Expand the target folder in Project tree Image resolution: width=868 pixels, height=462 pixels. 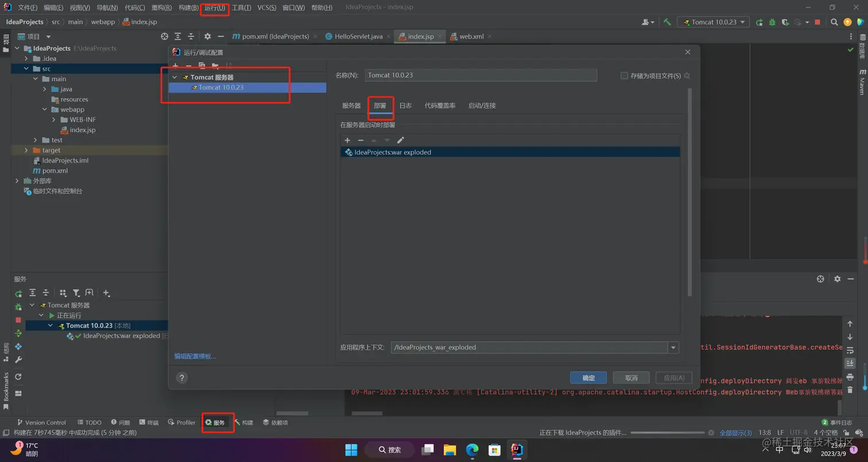point(26,151)
